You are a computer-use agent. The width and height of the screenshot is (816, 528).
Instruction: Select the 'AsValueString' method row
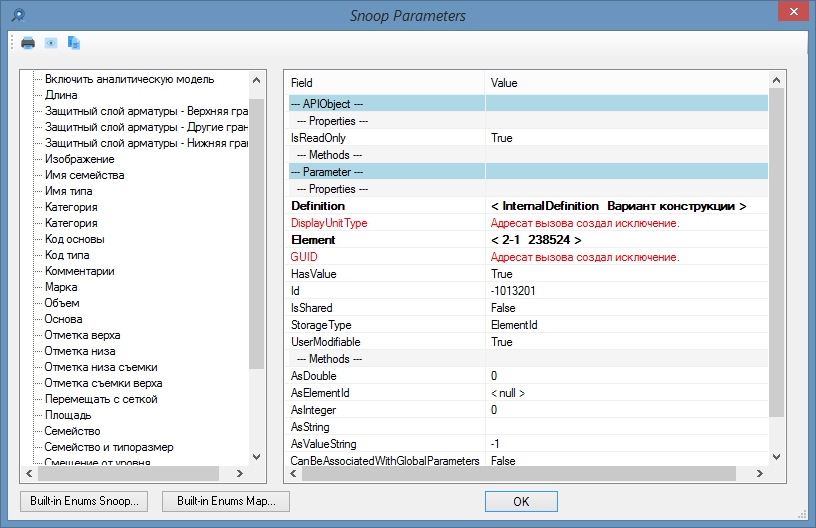[528, 444]
